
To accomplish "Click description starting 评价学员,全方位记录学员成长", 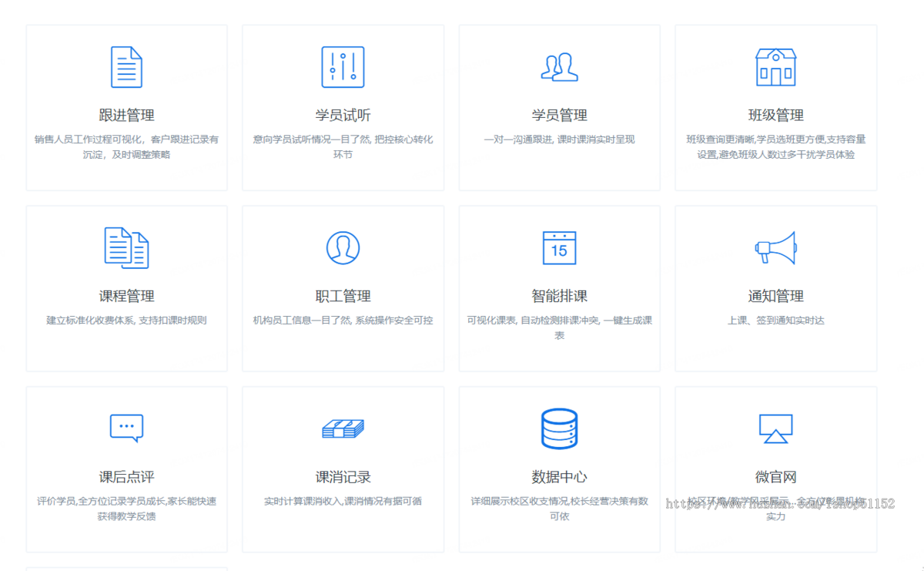I will coord(127,509).
